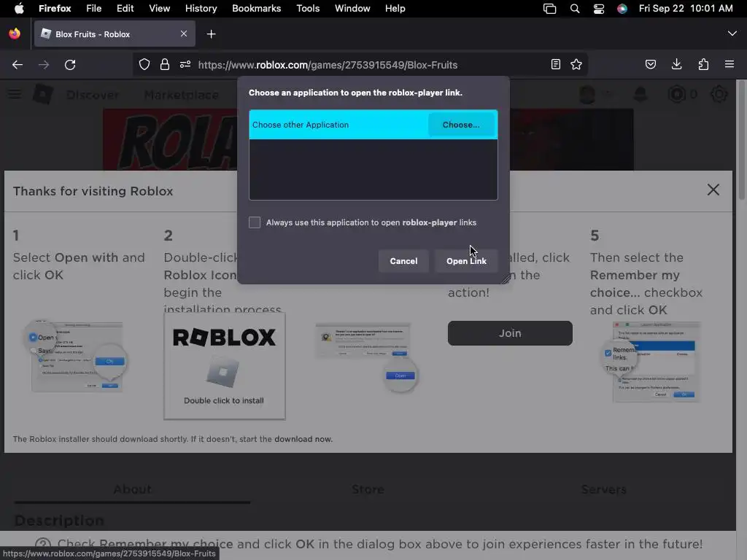
Task: Switch to the Store tab
Action: point(368,489)
